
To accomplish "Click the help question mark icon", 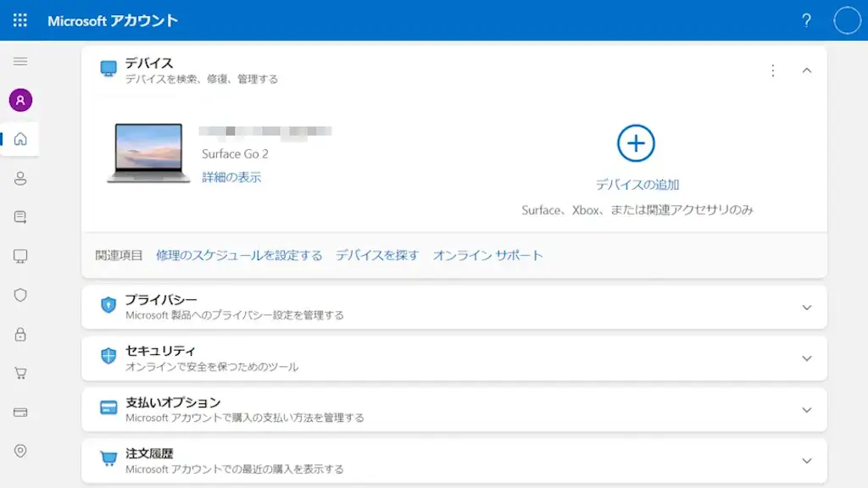I will pyautogui.click(x=806, y=20).
